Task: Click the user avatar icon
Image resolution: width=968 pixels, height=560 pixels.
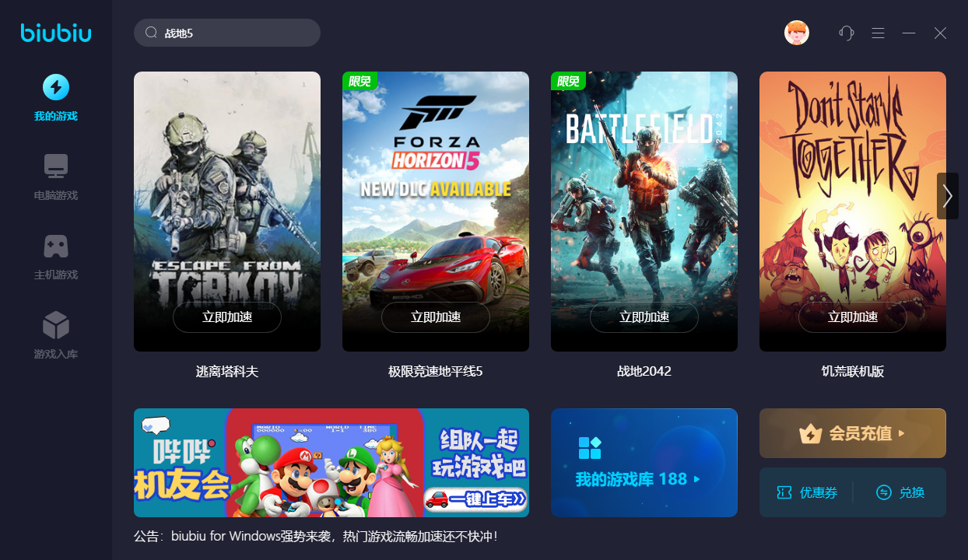Action: [797, 33]
